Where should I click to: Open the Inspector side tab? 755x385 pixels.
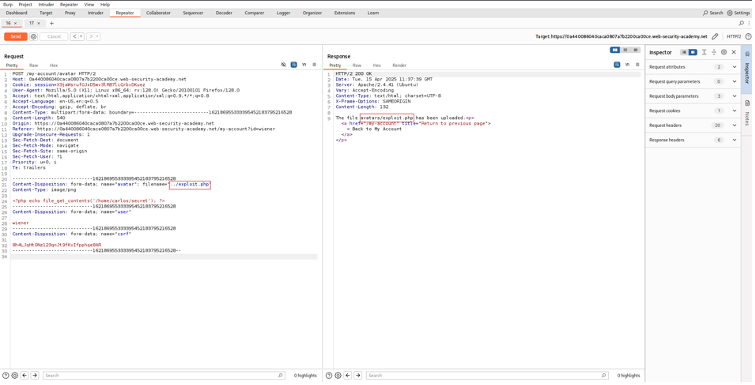tap(748, 69)
